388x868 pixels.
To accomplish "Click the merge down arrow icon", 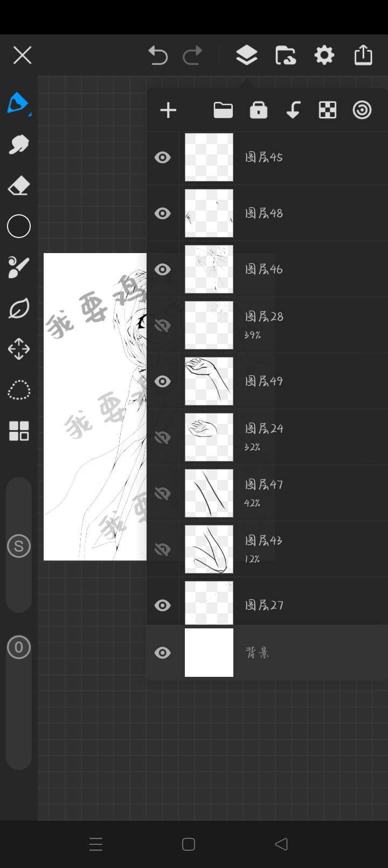I will [293, 110].
